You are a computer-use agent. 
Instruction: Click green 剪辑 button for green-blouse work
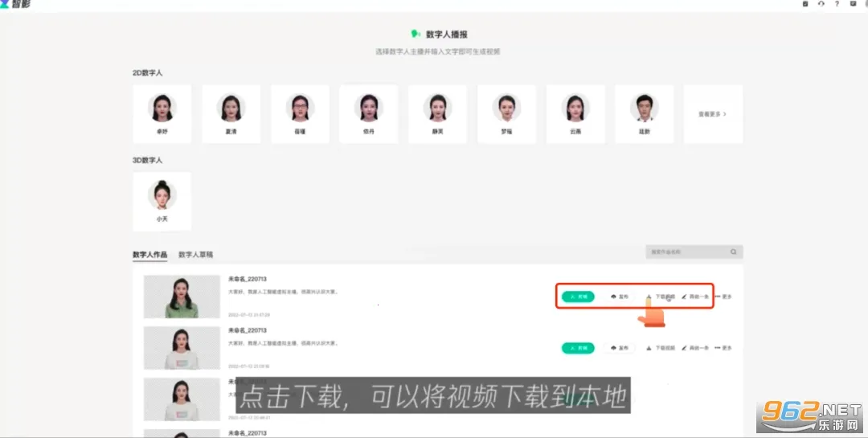(x=578, y=297)
